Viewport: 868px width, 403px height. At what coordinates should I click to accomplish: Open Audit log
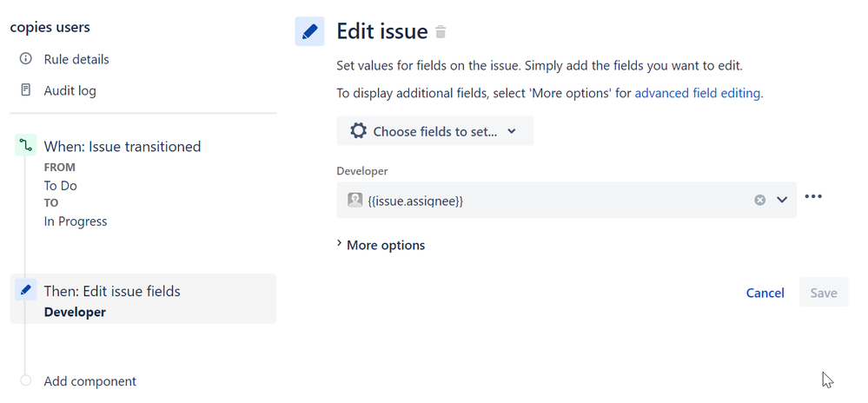70,90
